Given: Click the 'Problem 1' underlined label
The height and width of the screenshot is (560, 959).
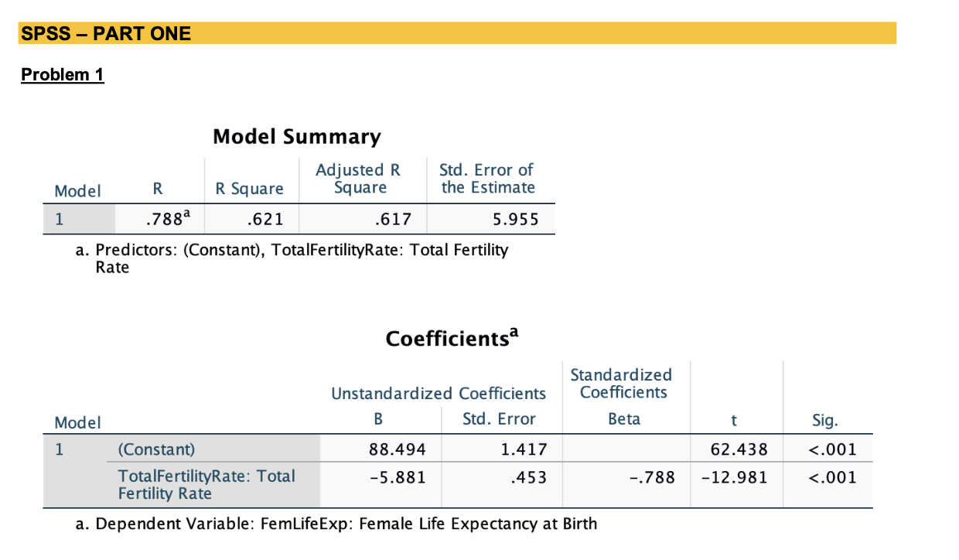Looking at the screenshot, I should click(x=63, y=75).
